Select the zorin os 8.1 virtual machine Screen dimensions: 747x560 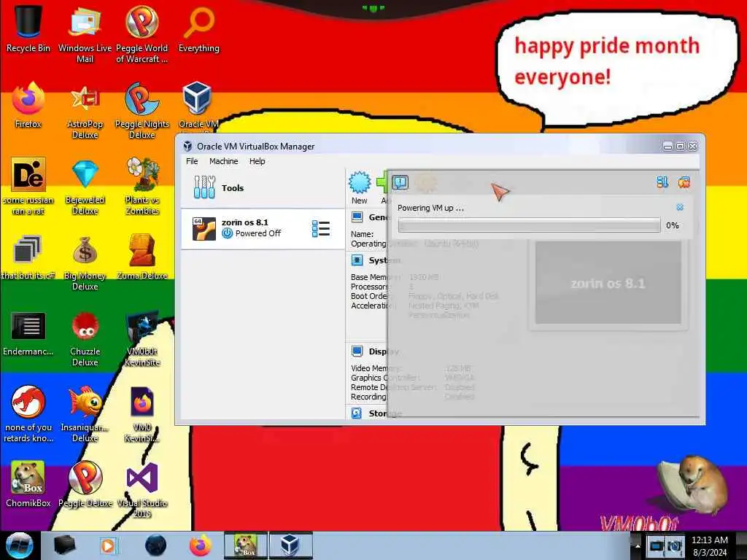pos(263,228)
